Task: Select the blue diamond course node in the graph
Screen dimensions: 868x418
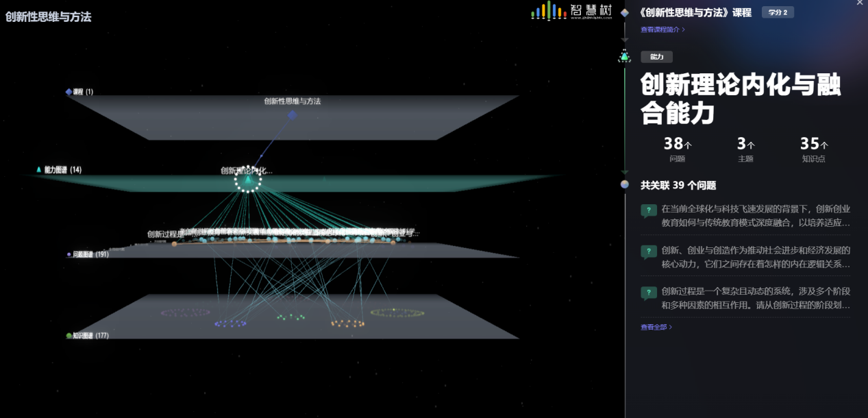Action: click(293, 115)
